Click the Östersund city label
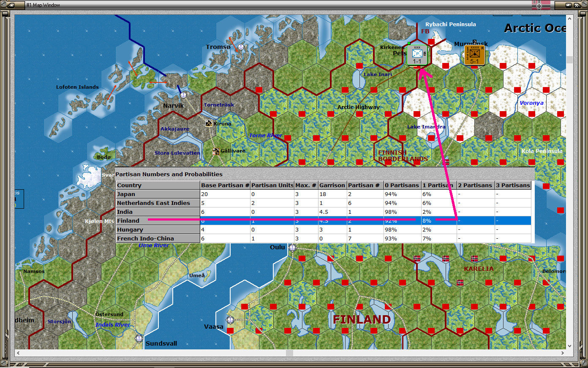Viewport: 588px width, 368px height. coord(109,314)
